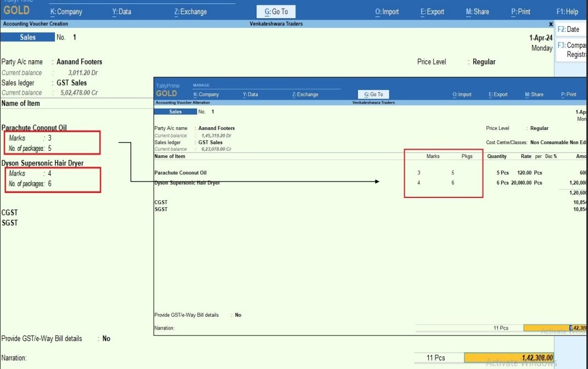Select the highlighted total amount 1,42,308.00
The image size is (588, 369).
(x=508, y=358)
